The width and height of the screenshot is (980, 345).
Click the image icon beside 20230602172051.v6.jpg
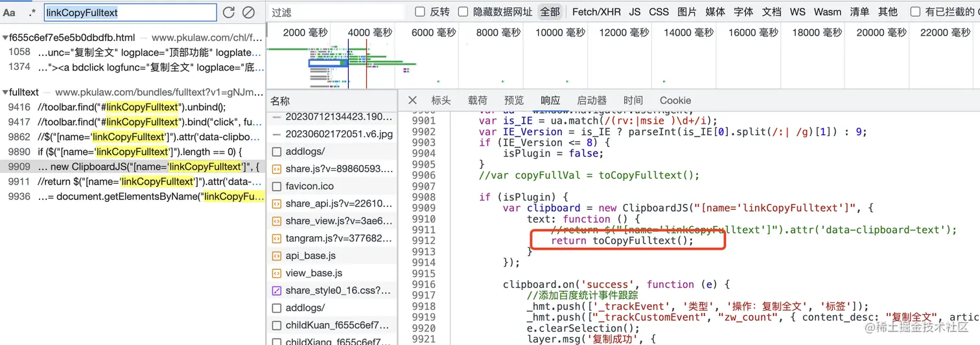pos(277,134)
